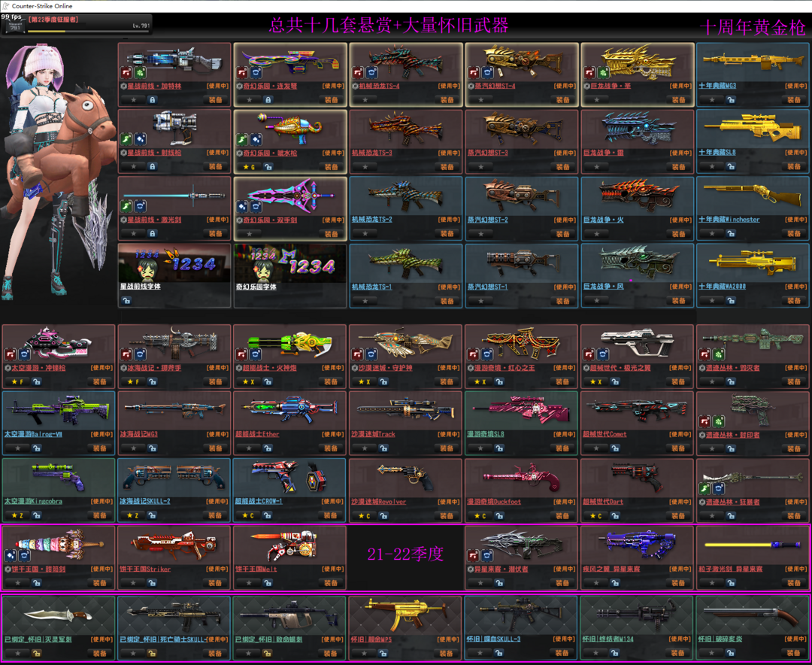The height and width of the screenshot is (665, 812).
Task: Select the pink 漫游奇境SL8 sniper image
Action: coord(522,409)
